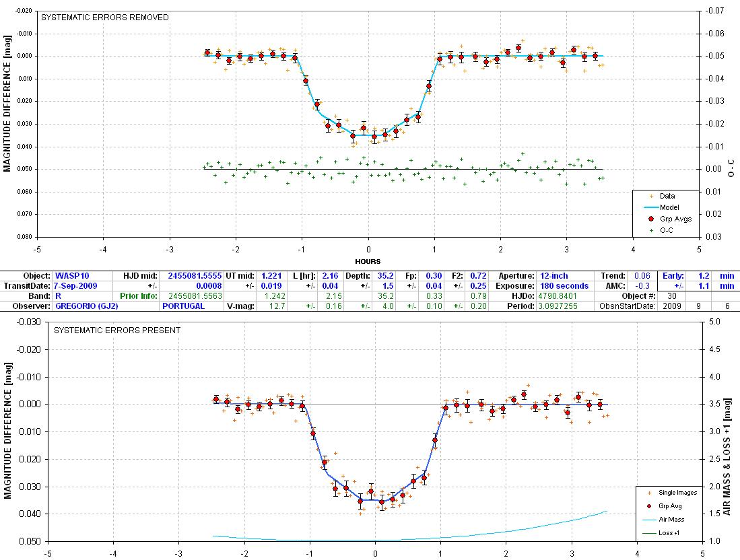Select the prior HJD value 2455081.5563
740x560 pixels.
(195, 295)
